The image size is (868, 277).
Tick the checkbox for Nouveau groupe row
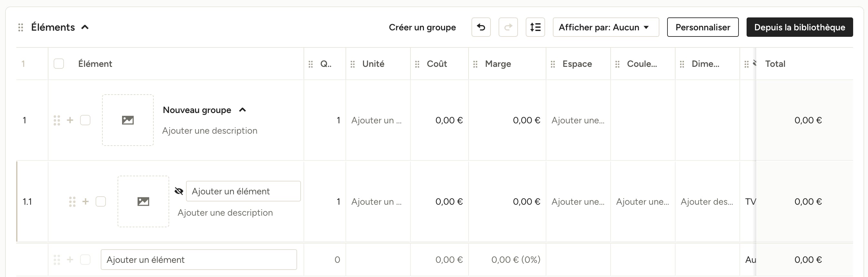[x=85, y=120]
